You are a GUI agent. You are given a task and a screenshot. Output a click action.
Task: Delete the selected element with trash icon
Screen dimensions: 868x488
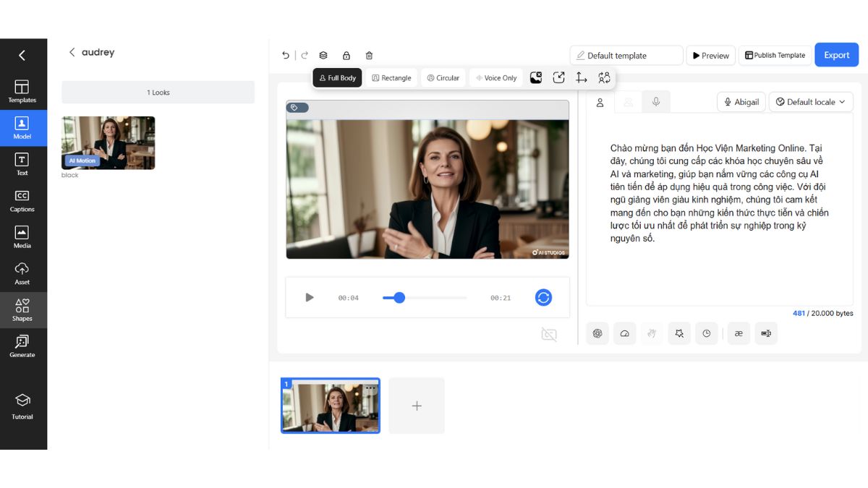click(369, 55)
